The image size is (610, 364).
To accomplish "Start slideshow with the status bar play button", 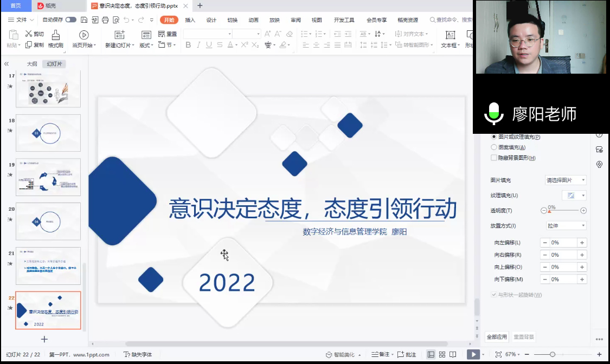I will pos(473,354).
